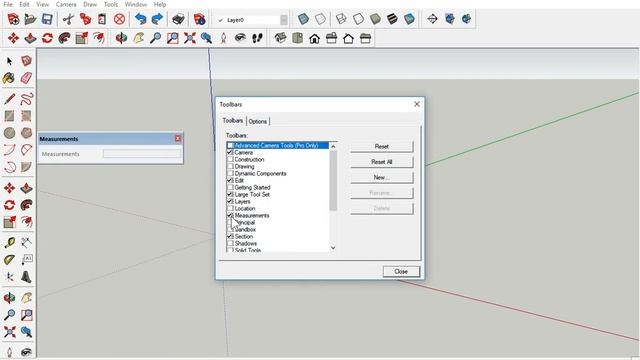Open the Help menu
This screenshot has height=360, width=640.
click(160, 4)
